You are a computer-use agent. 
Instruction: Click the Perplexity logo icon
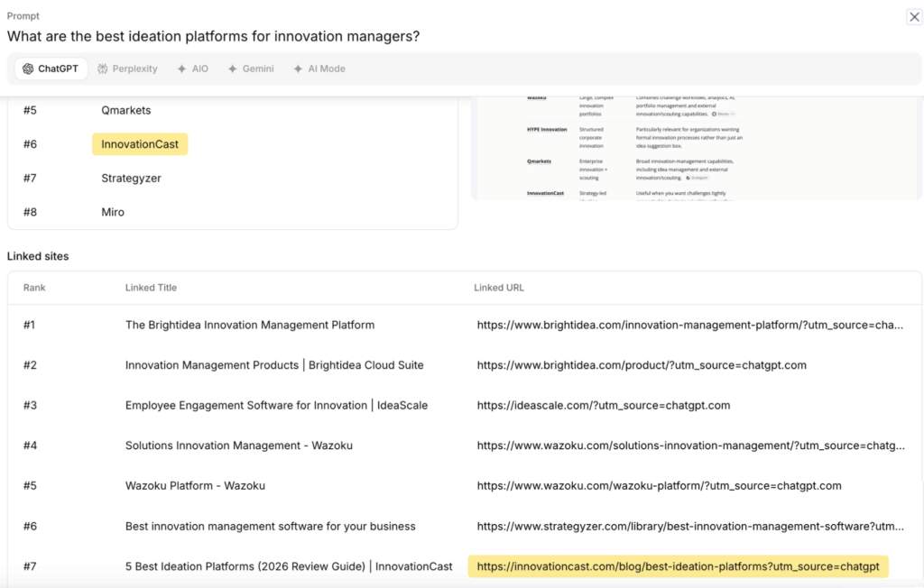click(103, 69)
